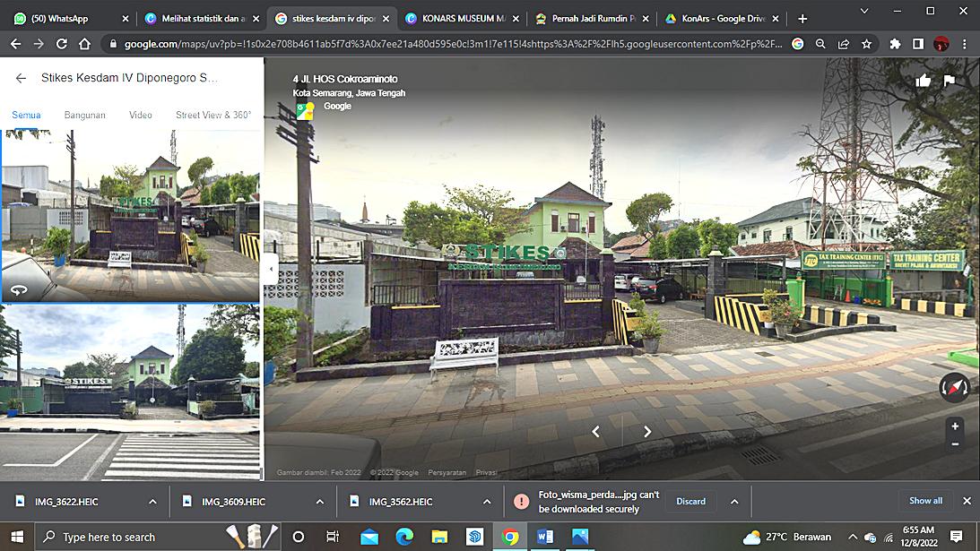Like this Street View photo with thumbs up
Image resolution: width=980 pixels, height=551 pixels.
point(923,81)
